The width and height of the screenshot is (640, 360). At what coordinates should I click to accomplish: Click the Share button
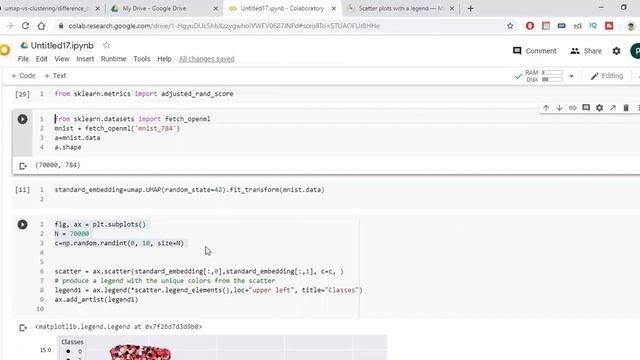(x=586, y=51)
